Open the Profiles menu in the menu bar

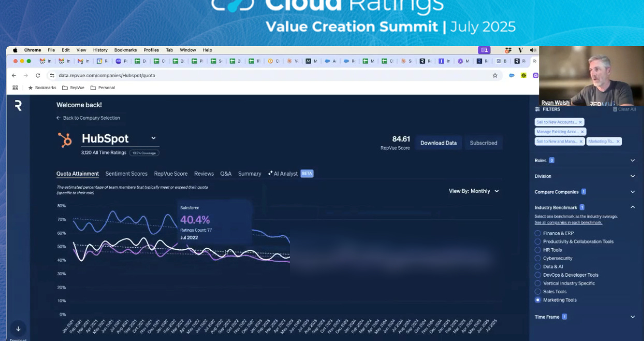[x=151, y=50]
